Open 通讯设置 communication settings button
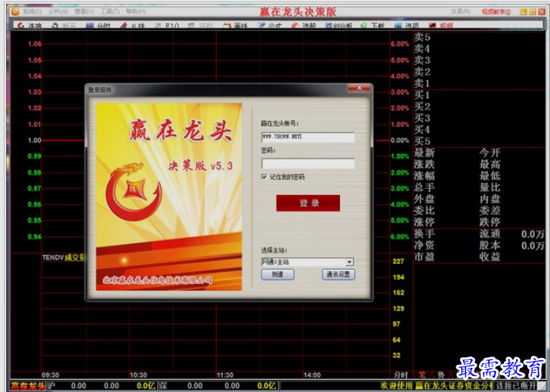 [x=338, y=274]
